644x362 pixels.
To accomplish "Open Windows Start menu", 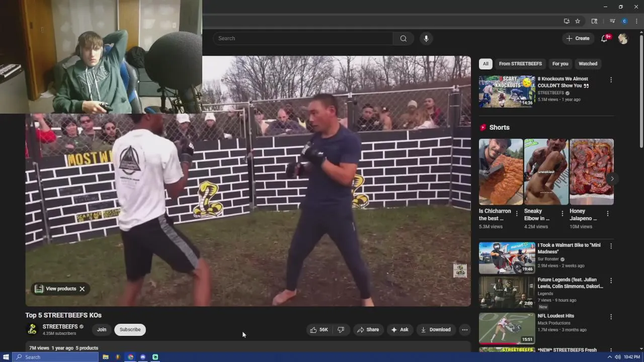I will [x=6, y=357].
